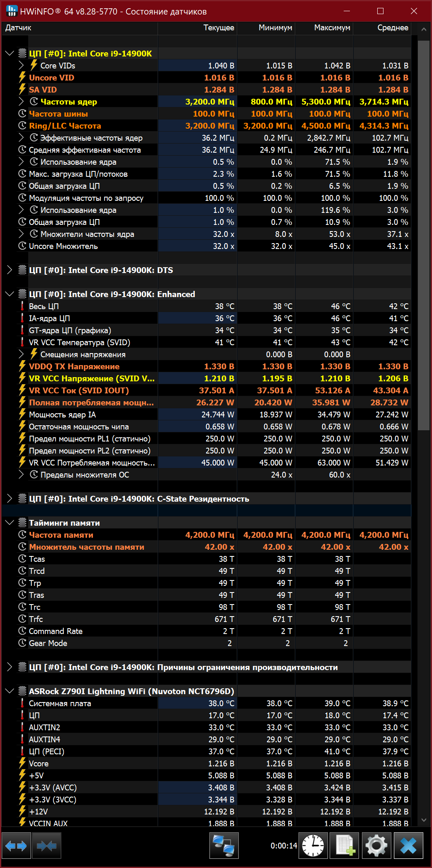Collapse the Тайминги памяти group
This screenshot has width=432, height=868.
click(10, 523)
